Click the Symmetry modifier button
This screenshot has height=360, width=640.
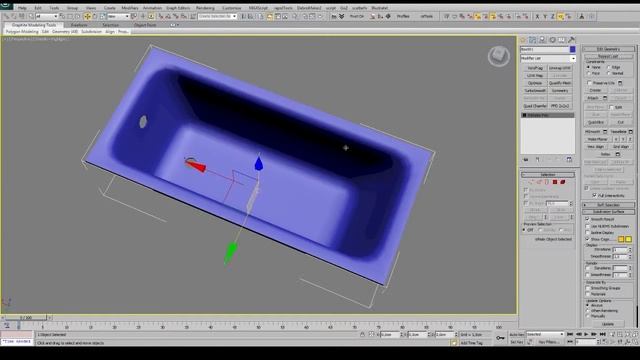click(x=560, y=91)
